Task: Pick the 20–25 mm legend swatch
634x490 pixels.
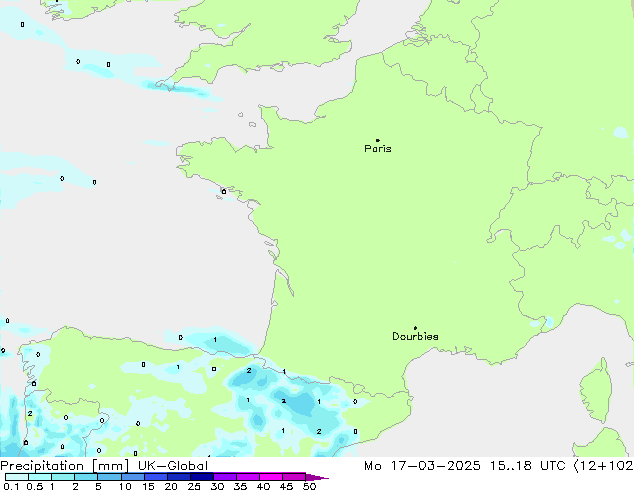Action: pyautogui.click(x=179, y=477)
